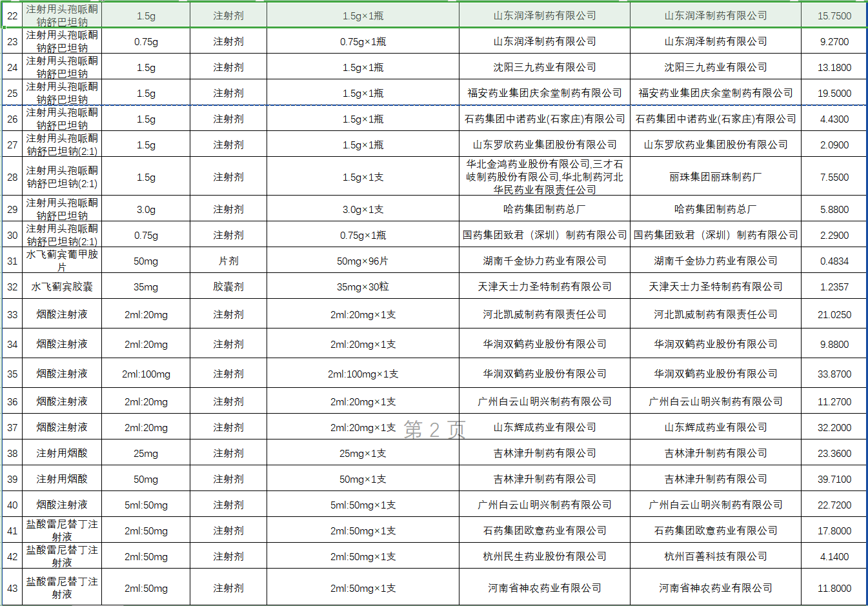
Task: Click cell with value 33.8700
Action: pyautogui.click(x=834, y=374)
